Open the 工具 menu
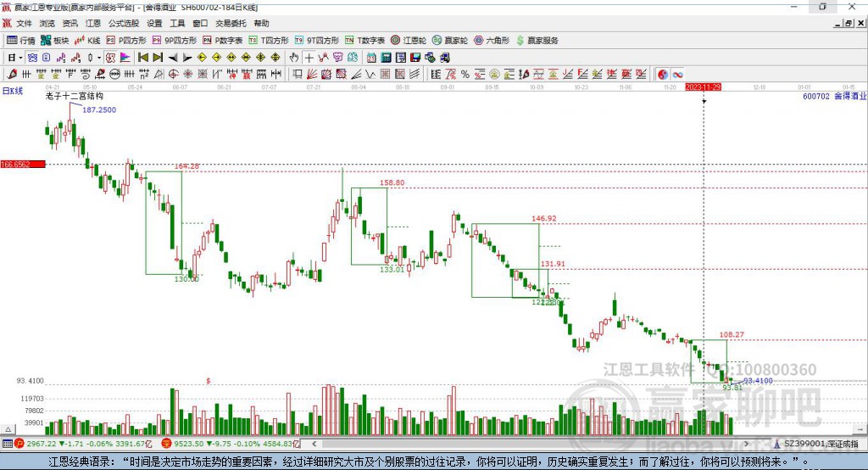This screenshot has width=868, height=470. (x=177, y=23)
